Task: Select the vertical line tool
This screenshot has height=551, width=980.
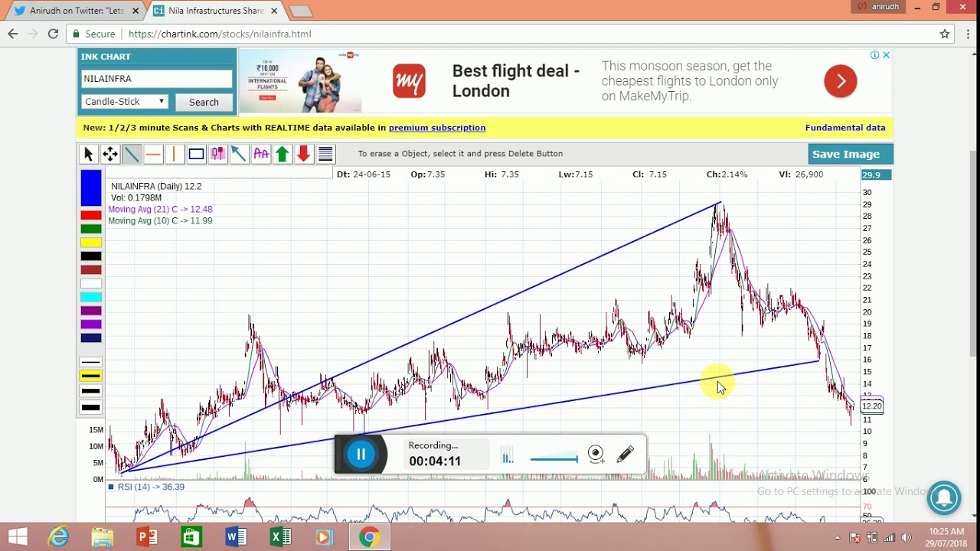Action: (x=175, y=155)
